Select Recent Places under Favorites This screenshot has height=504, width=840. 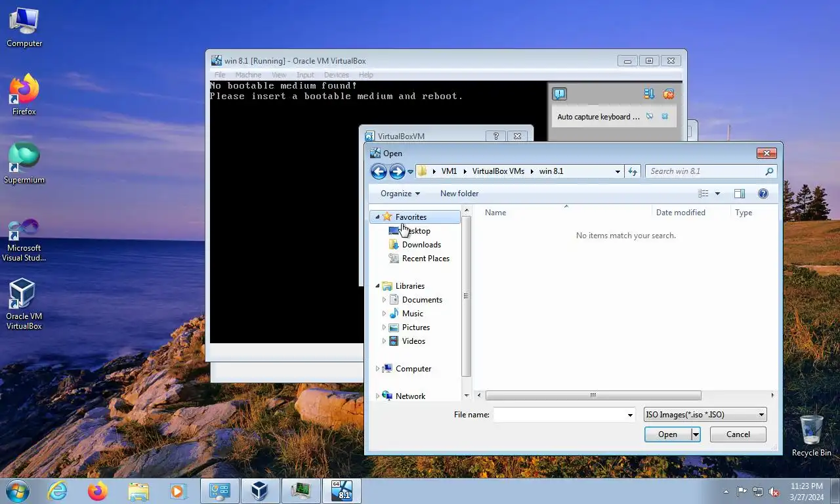pyautogui.click(x=426, y=259)
